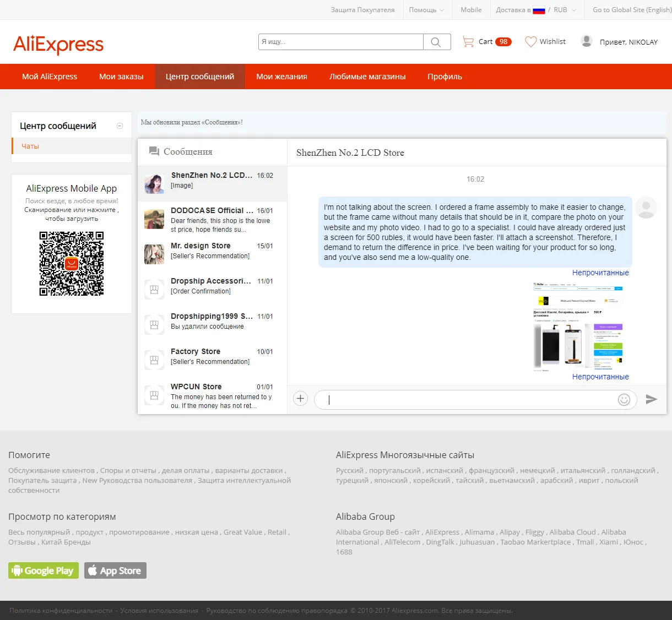This screenshot has width=672, height=620.
Task: Click Непрочитанные under the image
Action: (600, 377)
